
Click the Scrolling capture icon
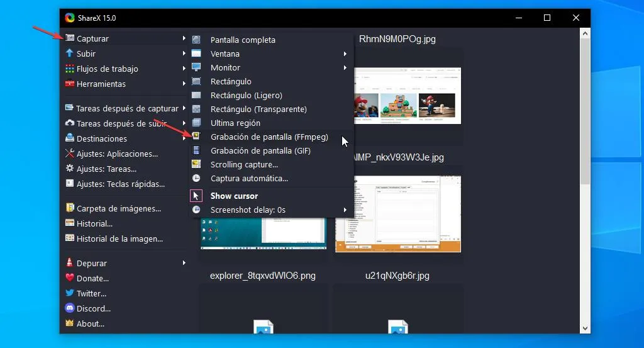(196, 164)
